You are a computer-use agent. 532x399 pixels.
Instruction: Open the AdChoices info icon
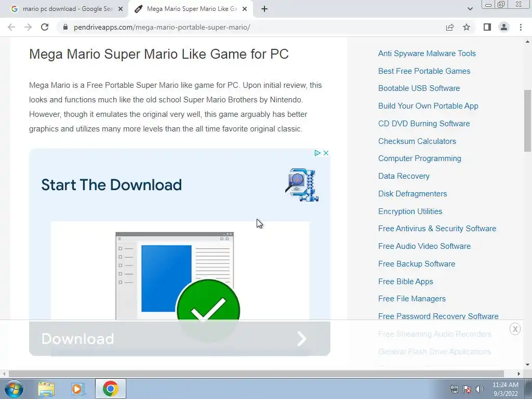pos(317,153)
